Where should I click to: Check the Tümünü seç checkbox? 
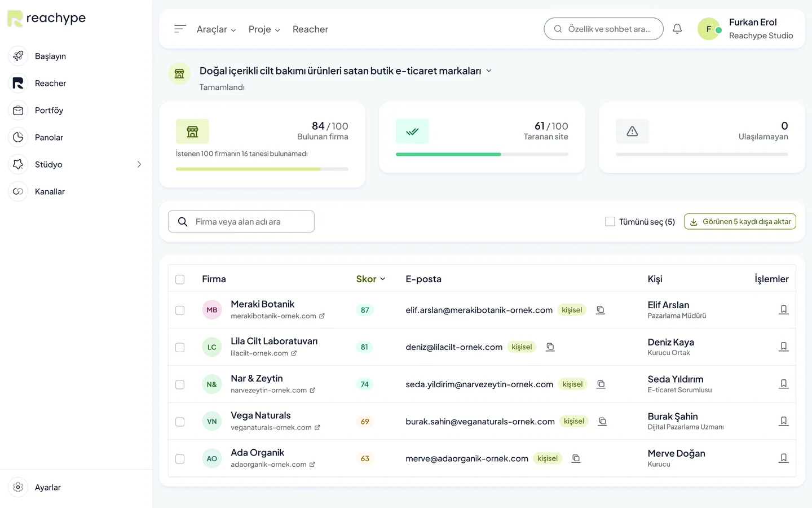click(610, 222)
